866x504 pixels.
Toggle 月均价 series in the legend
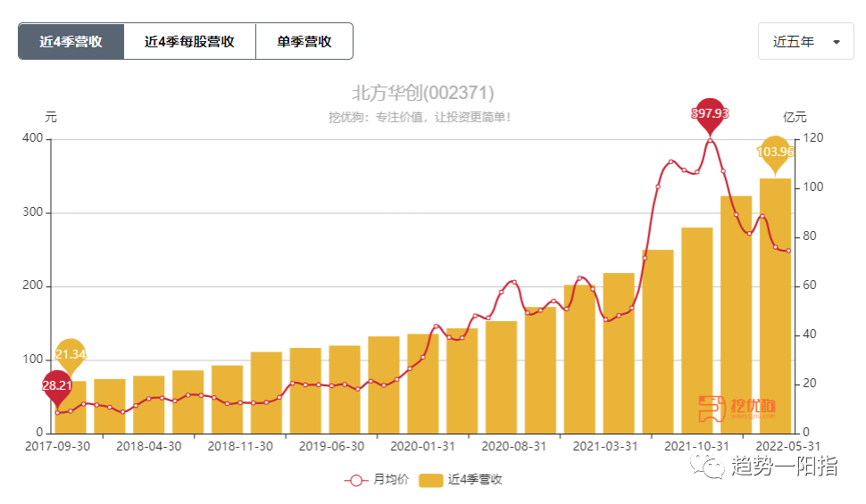(376, 480)
